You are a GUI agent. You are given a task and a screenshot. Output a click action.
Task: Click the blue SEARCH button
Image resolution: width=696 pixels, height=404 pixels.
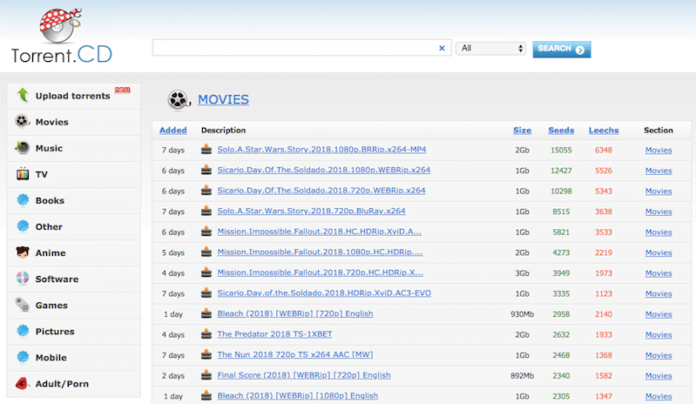562,49
